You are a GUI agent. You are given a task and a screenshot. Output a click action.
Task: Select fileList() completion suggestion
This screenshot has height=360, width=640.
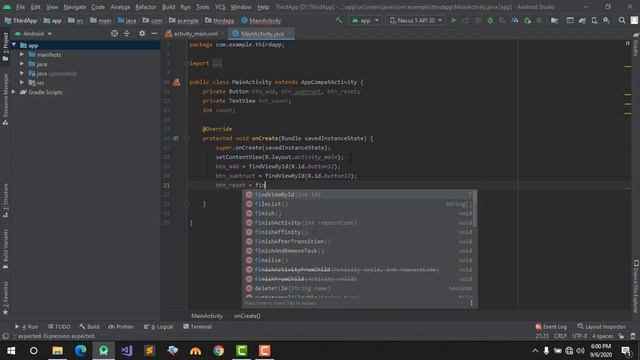(x=358, y=204)
